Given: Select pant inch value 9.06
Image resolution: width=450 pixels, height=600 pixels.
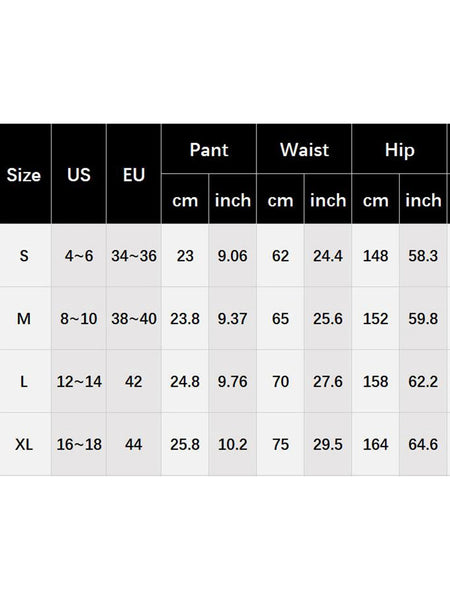Looking at the screenshot, I should [233, 256].
